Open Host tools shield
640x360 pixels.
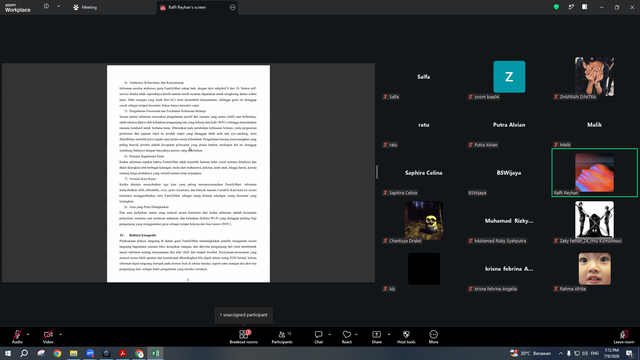point(406,337)
